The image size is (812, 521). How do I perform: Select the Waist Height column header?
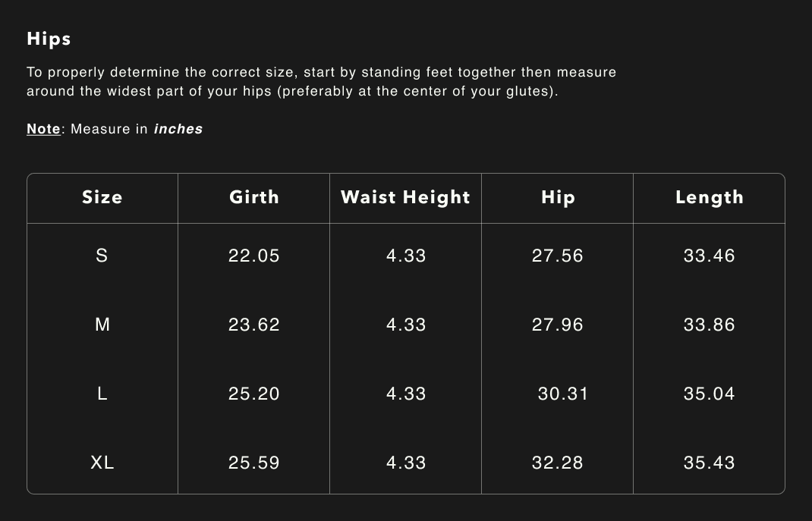(x=405, y=197)
